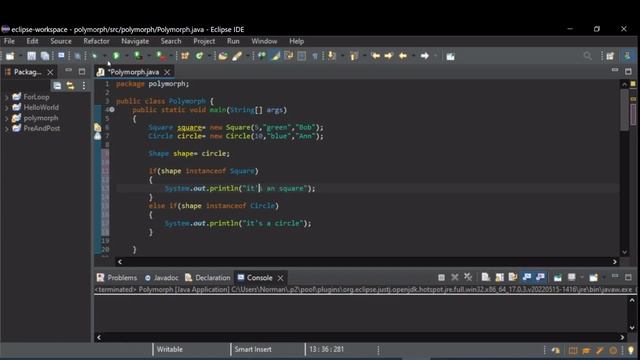
Task: Click the New Java Package icon
Action: pyautogui.click(x=185, y=56)
